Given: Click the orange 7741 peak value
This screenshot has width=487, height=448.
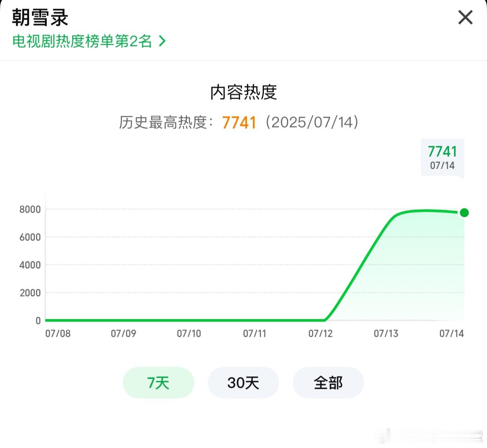Looking at the screenshot, I should point(239,123).
